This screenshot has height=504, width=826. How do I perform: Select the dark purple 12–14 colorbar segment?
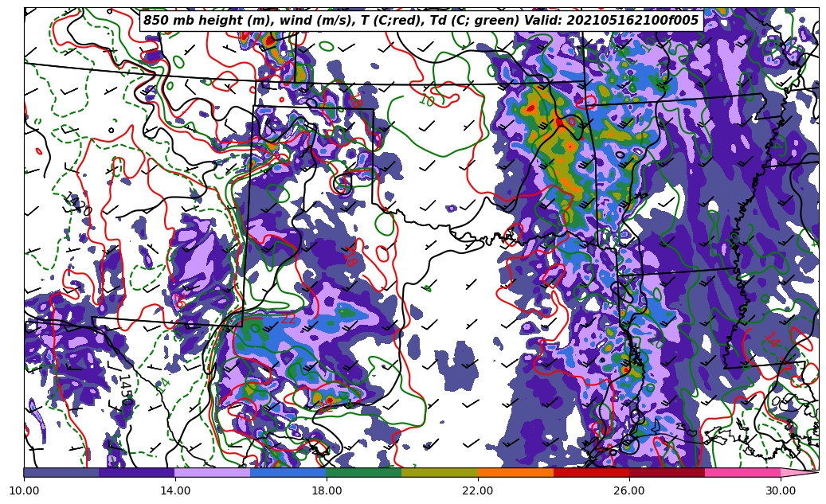coord(137,472)
